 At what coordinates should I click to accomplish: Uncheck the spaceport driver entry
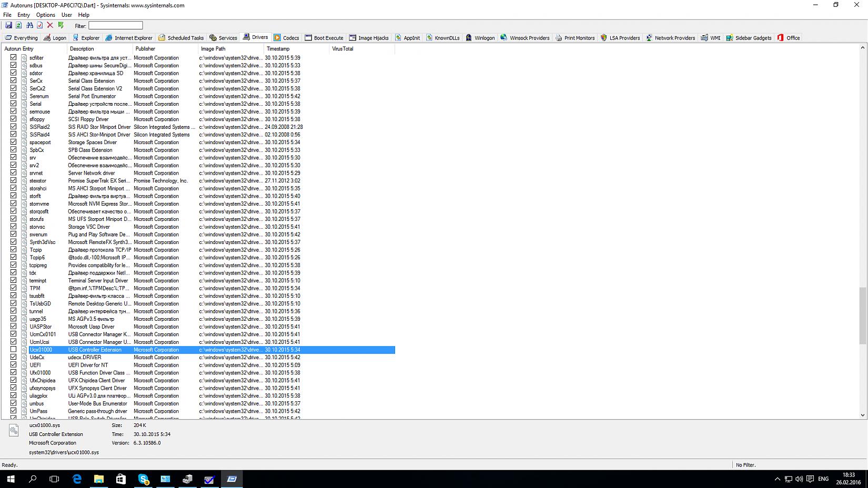point(14,142)
